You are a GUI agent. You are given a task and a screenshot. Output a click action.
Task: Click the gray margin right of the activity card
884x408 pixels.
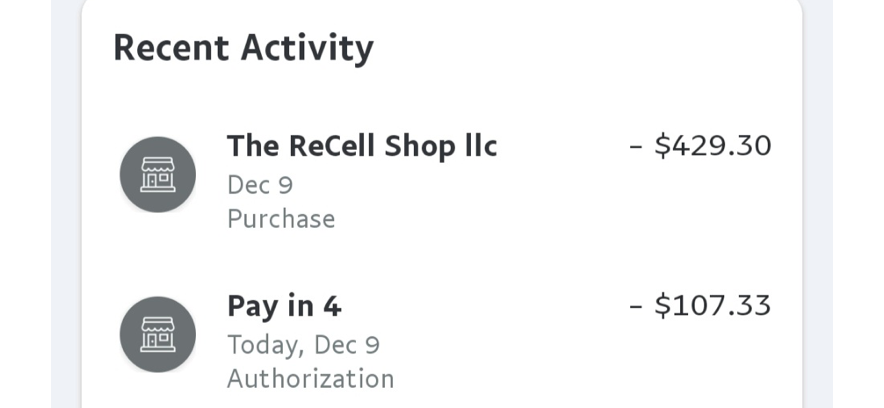(x=817, y=204)
